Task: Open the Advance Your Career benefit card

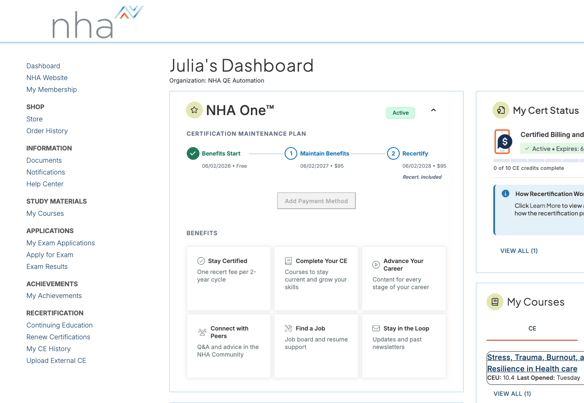Action: click(x=404, y=278)
